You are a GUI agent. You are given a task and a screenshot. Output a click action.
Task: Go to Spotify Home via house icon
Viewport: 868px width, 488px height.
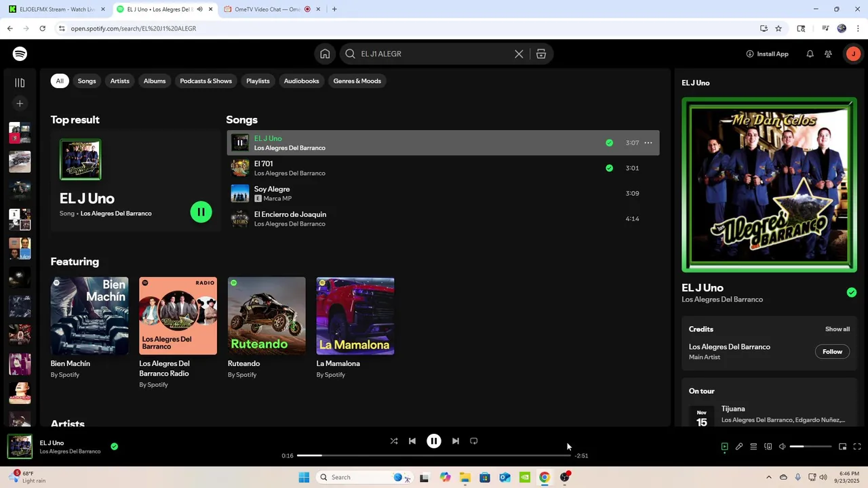325,54
